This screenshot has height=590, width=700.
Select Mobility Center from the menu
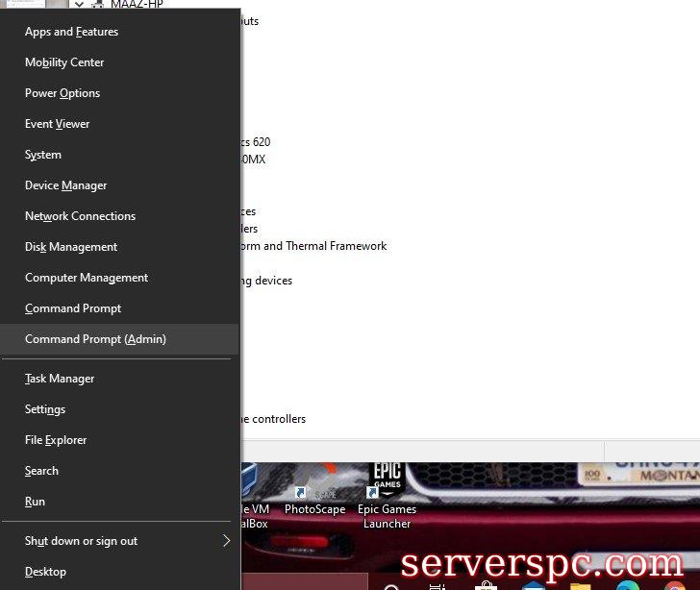coord(64,62)
